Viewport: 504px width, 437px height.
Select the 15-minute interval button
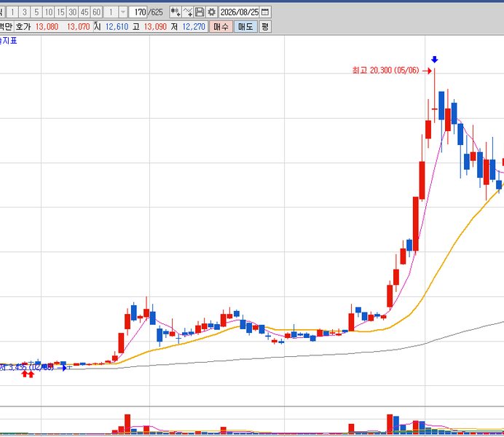(x=60, y=12)
